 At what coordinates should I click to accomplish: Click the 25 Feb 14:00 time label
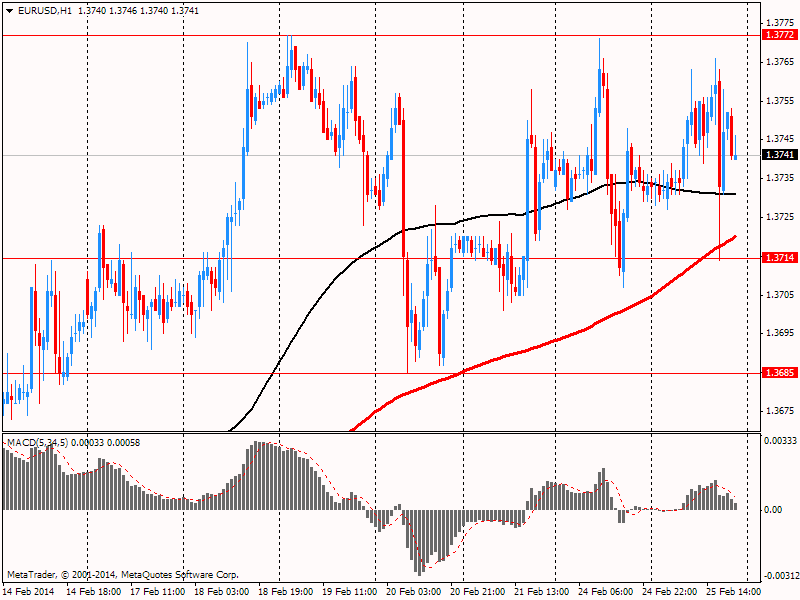tap(733, 592)
